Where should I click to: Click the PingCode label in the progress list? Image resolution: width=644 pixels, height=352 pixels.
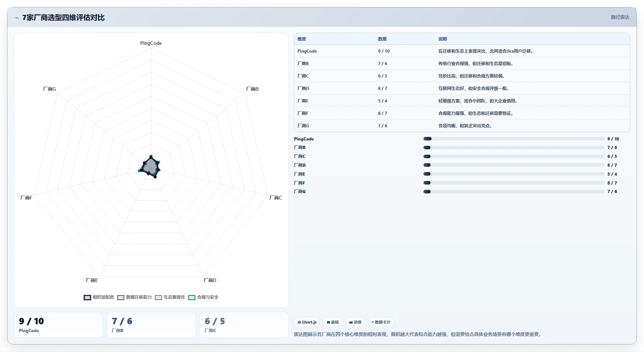point(304,139)
